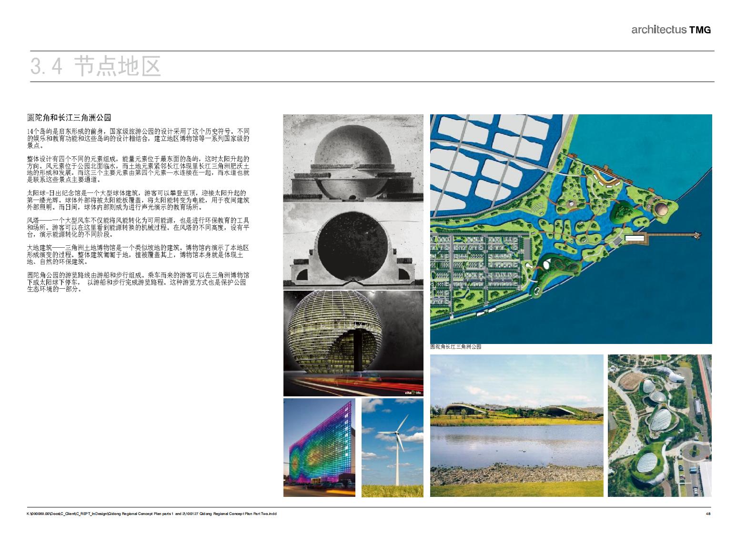Click the paragraph starting '太阳球-日出纪念馆'
Viewport: 756px width, 535px height.
tap(138, 200)
